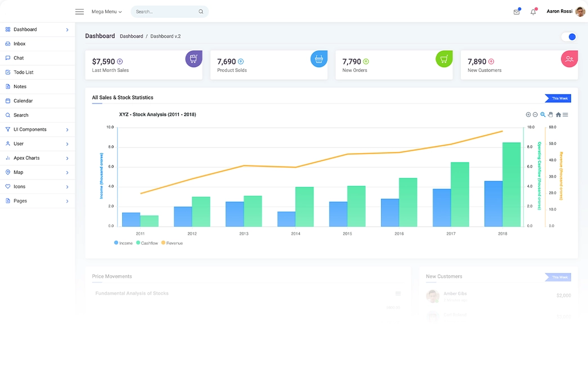Expand the Icons sidebar chevron
Viewport: 588px width, 373px height.
(67, 187)
